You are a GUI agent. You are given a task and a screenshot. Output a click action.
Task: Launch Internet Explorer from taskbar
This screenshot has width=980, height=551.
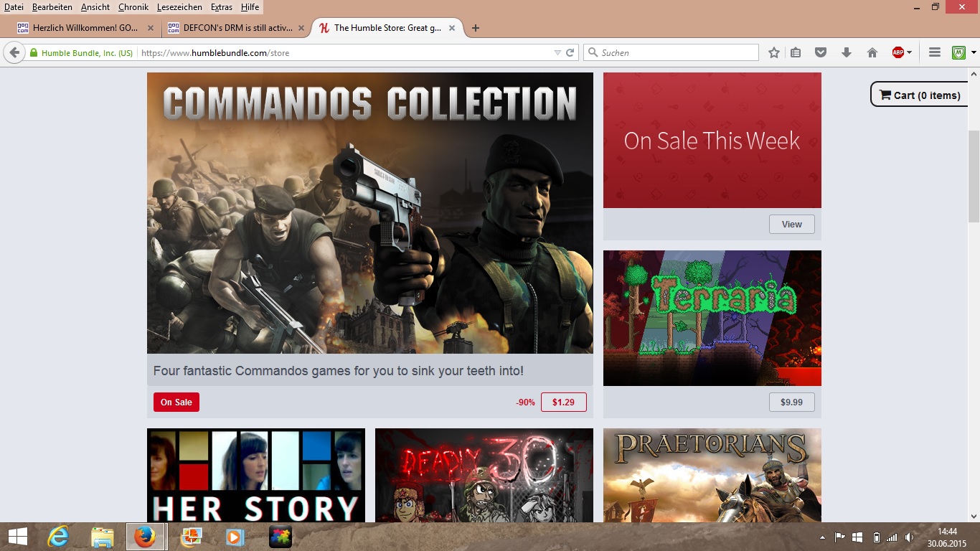(58, 537)
